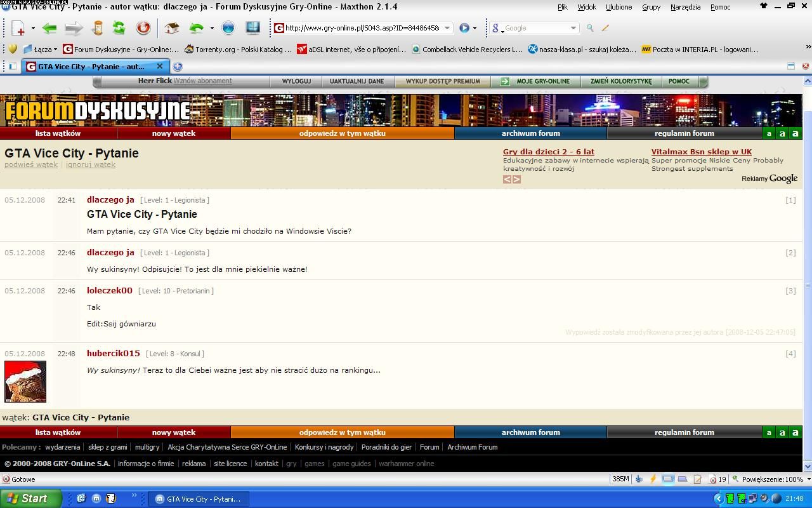Open the Plik menu
This screenshot has width=812, height=508.
pyautogui.click(x=563, y=7)
